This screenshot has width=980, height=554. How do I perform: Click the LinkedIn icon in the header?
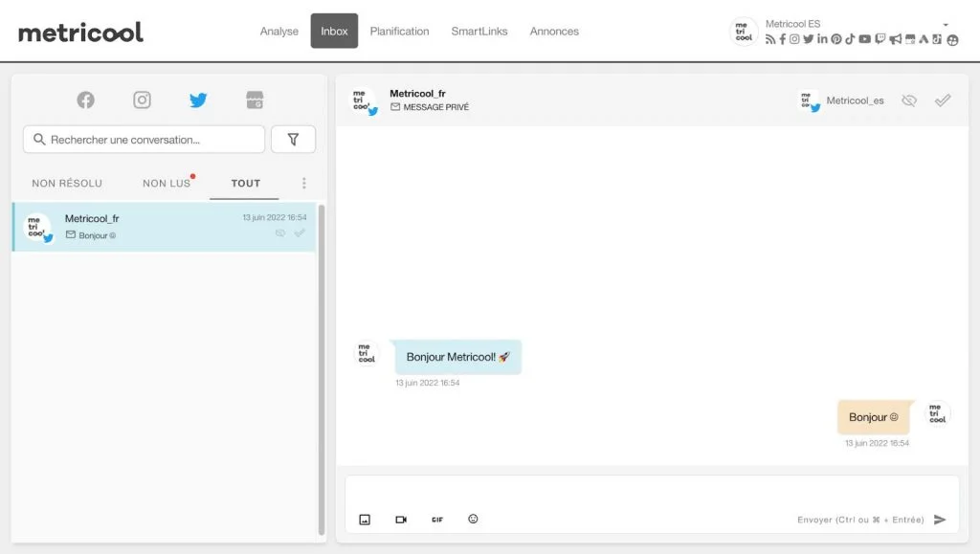822,39
